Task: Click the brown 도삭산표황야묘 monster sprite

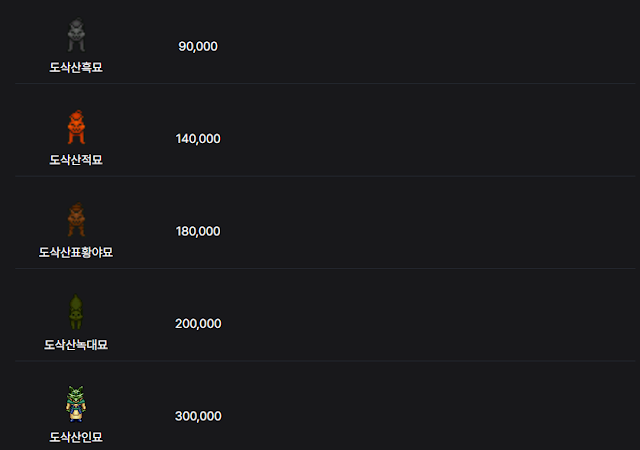Action: click(x=76, y=220)
